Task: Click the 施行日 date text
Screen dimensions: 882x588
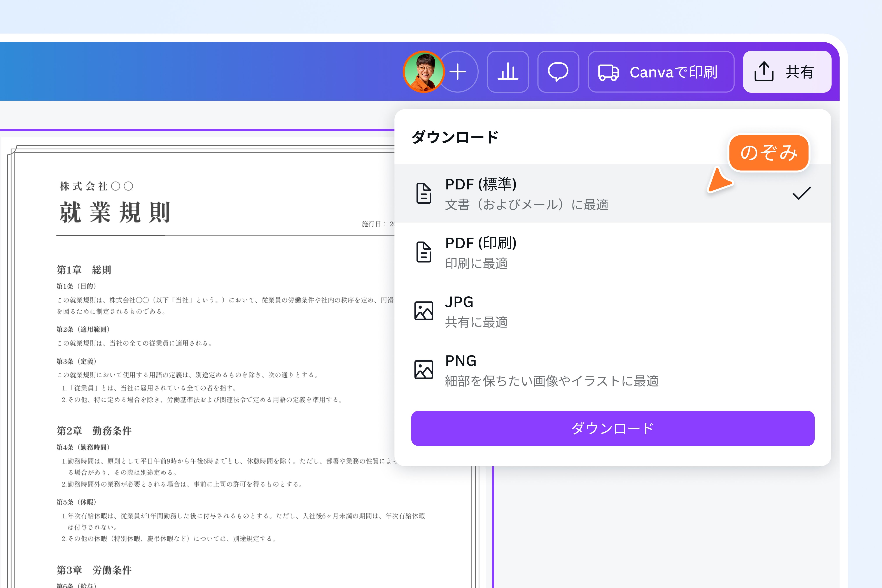Action: (x=378, y=224)
